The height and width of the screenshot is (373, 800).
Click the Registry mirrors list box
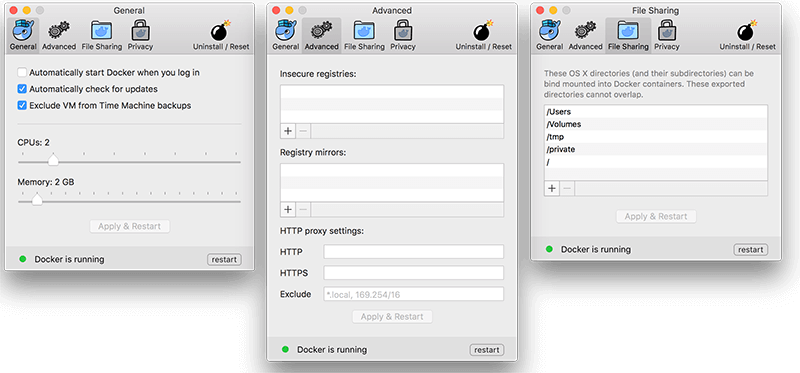[x=392, y=183]
